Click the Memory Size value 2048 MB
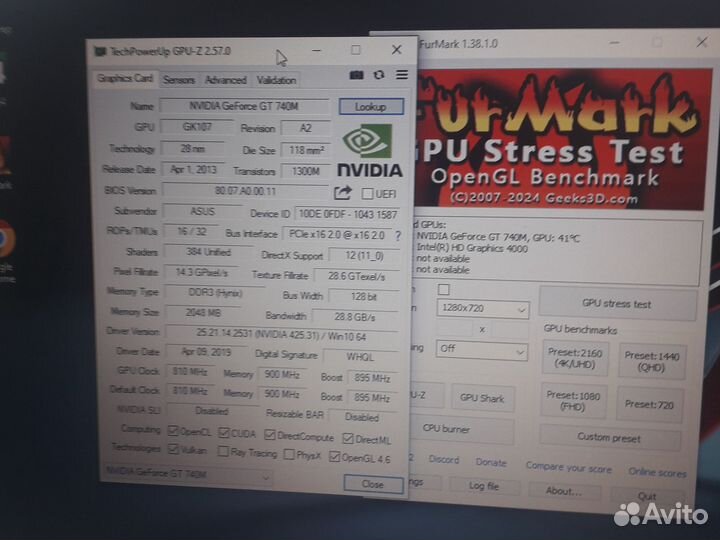This screenshot has width=720, height=540. pyautogui.click(x=203, y=313)
